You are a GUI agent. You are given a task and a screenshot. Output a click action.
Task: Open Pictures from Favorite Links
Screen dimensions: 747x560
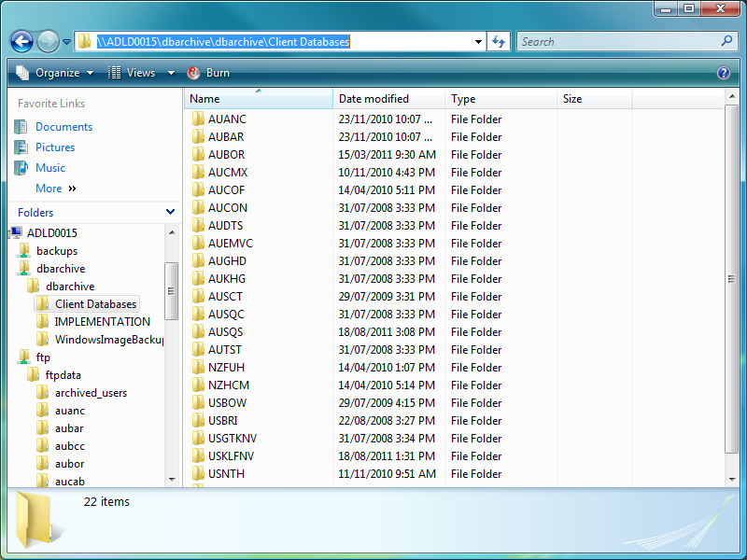tap(53, 147)
